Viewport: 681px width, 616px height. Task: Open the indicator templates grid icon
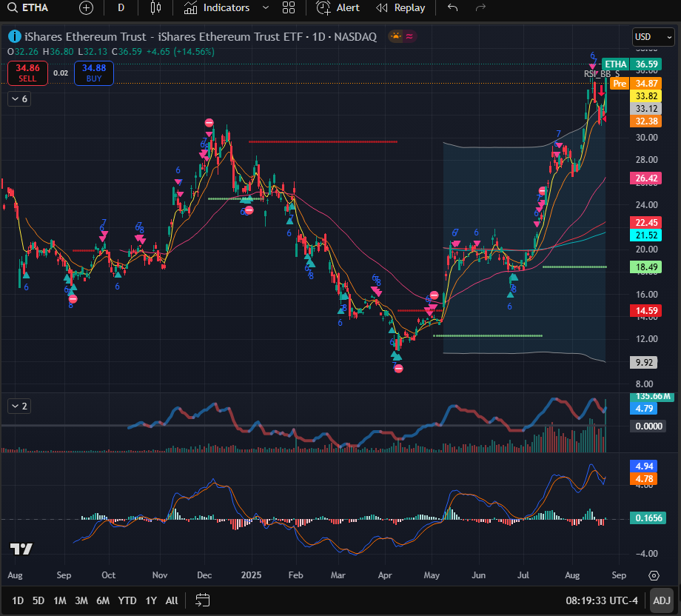(x=289, y=8)
